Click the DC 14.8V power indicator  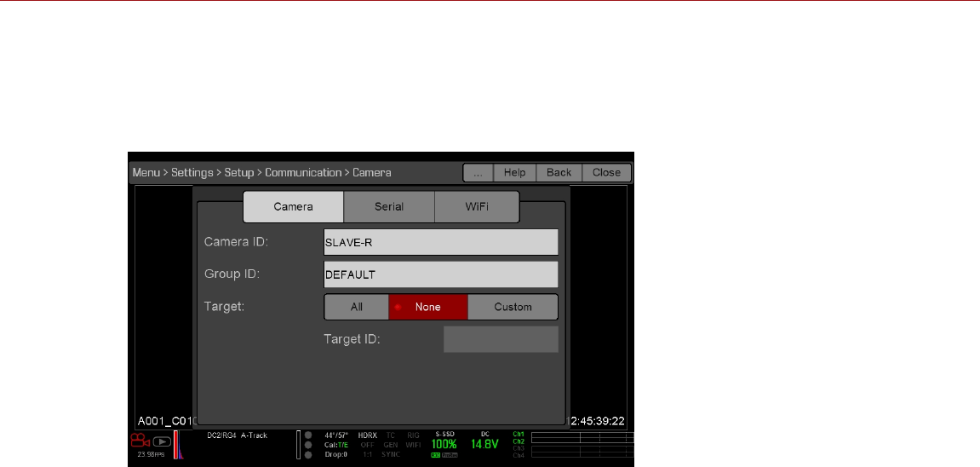click(485, 441)
